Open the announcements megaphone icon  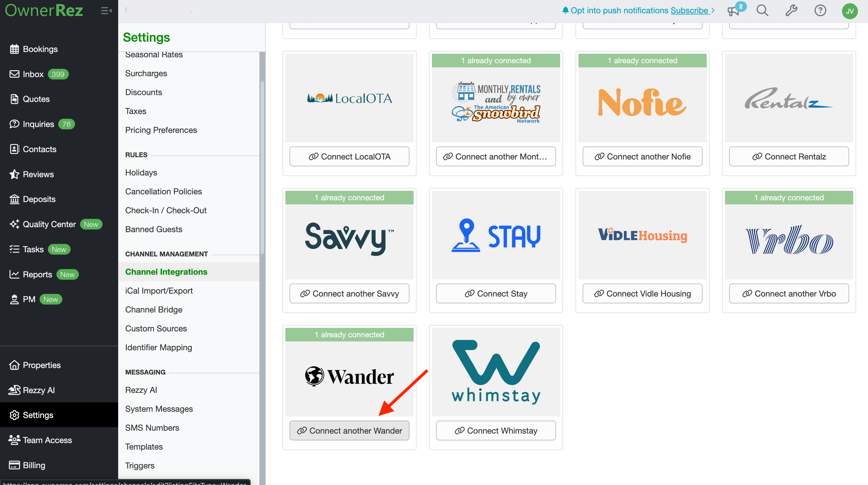click(733, 11)
